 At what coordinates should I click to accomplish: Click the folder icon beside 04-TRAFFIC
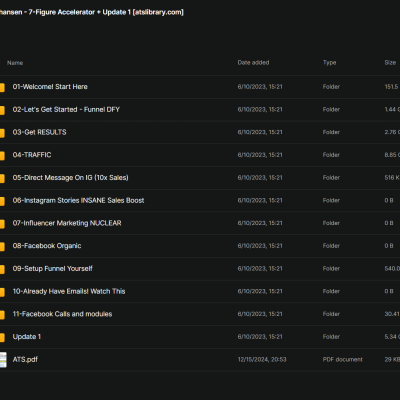tap(2, 156)
